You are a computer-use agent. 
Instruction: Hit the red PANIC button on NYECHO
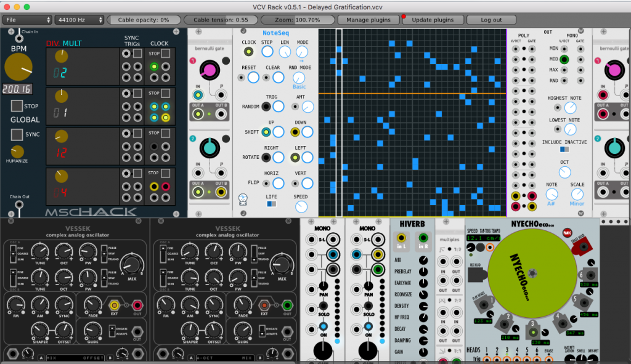[x=568, y=233]
